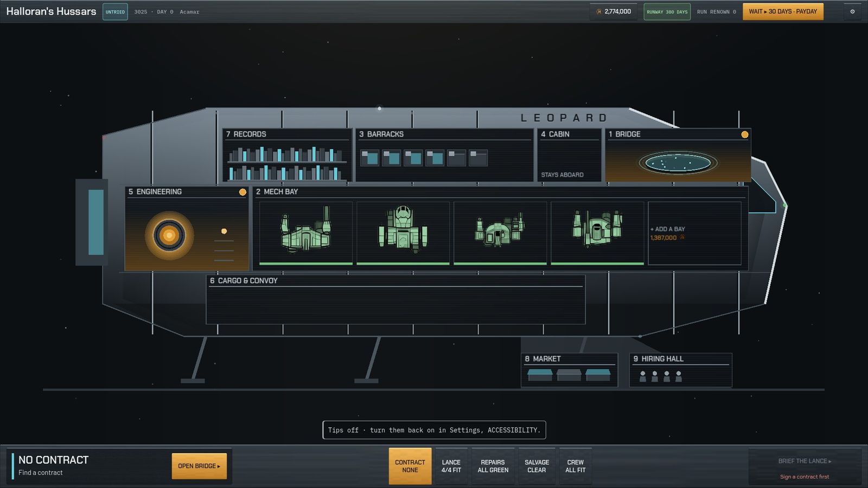Select the second mech in Mech Bay
Viewport: 868px width, 488px height.
click(x=403, y=233)
